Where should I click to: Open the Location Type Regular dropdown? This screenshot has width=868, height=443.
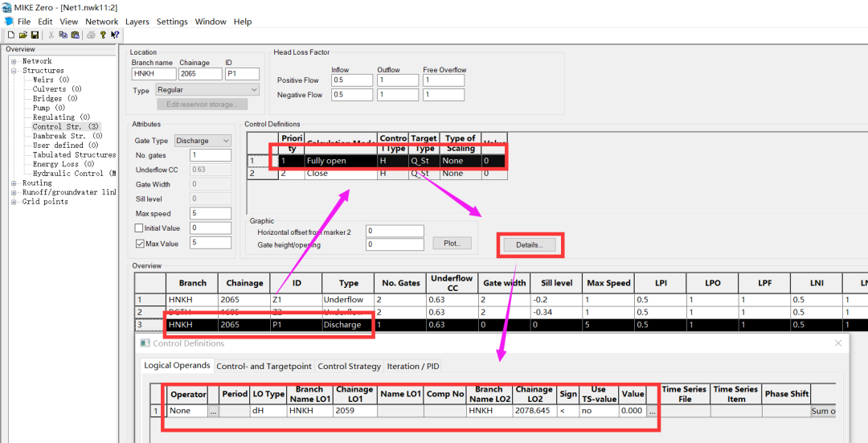pyautogui.click(x=207, y=90)
